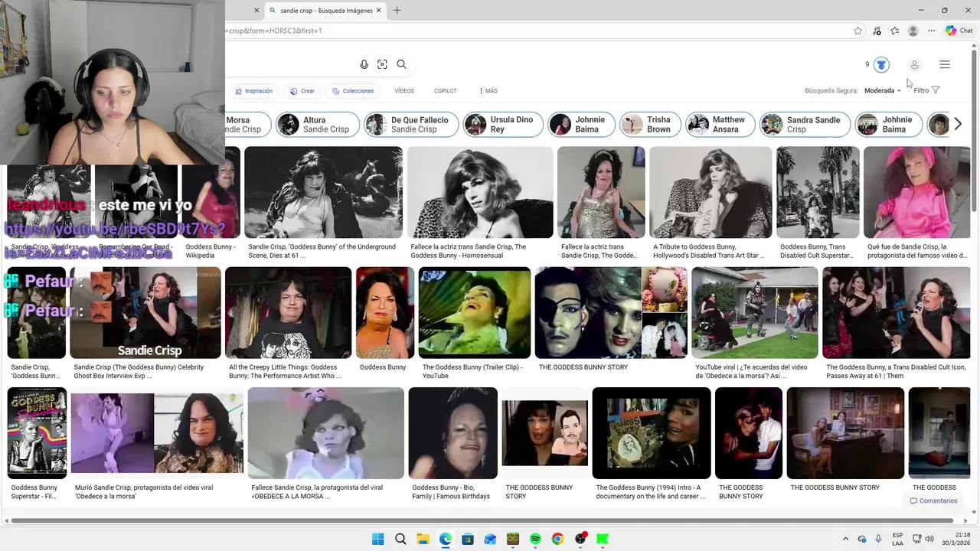Open visual search camera icon

tap(382, 64)
